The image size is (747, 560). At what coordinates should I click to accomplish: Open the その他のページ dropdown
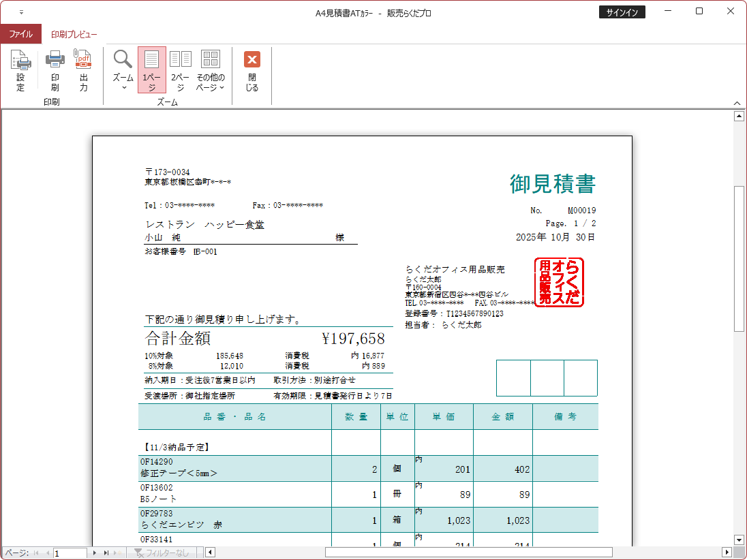coord(211,70)
